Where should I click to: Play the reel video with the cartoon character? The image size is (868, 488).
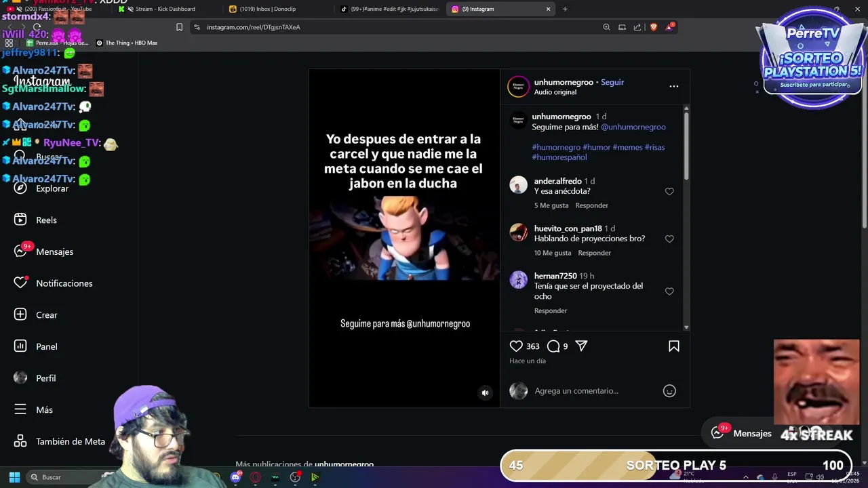[404, 237]
